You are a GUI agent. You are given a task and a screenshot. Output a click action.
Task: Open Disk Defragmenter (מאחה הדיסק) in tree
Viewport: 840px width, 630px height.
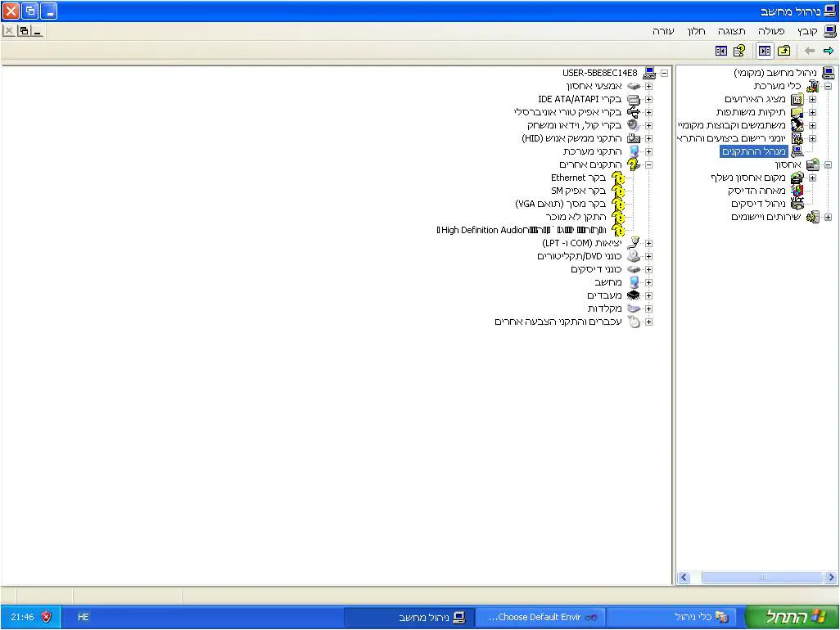(756, 191)
